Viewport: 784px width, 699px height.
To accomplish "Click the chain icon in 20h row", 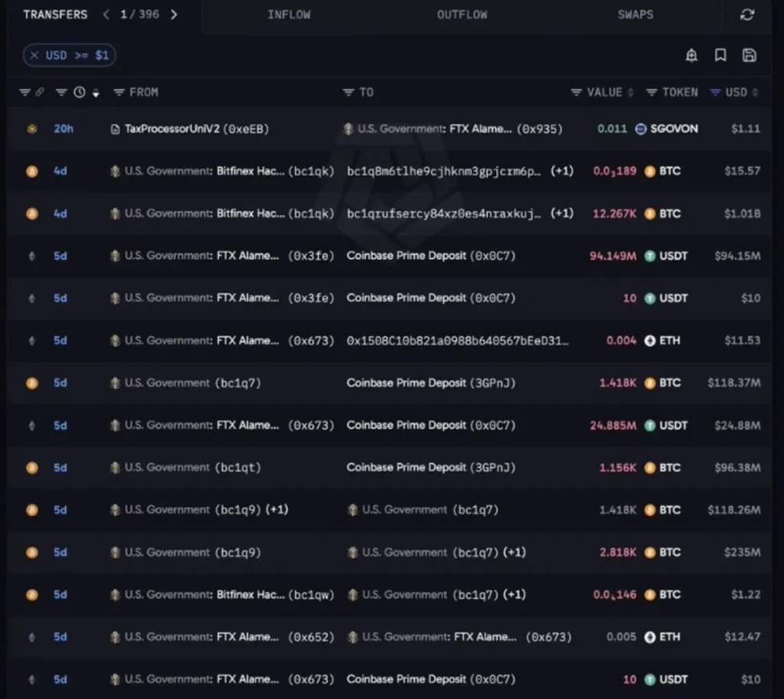I will (x=32, y=129).
